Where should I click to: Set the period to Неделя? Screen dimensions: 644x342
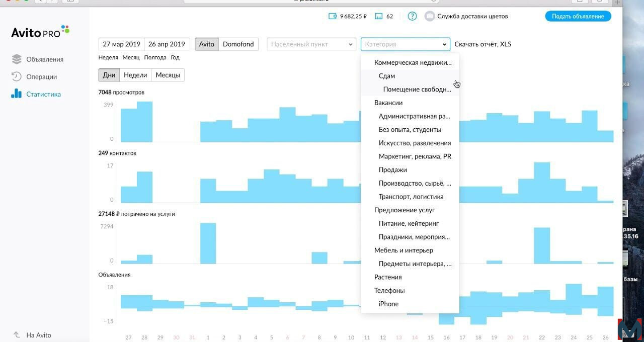(x=109, y=57)
